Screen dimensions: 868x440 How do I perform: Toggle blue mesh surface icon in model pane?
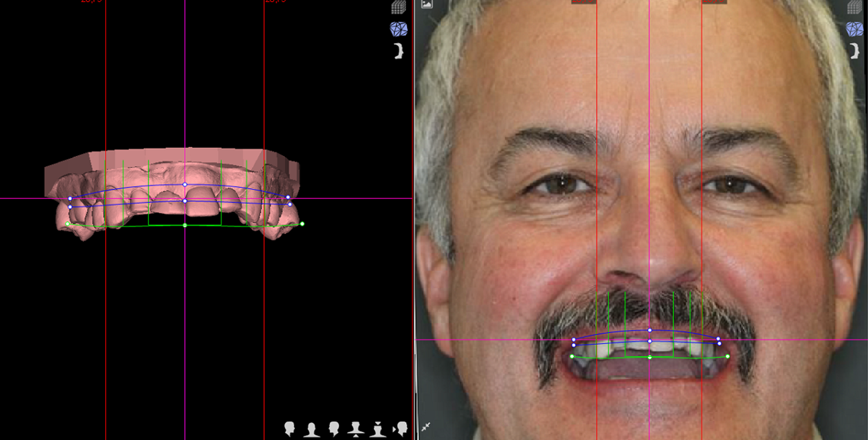point(398,29)
